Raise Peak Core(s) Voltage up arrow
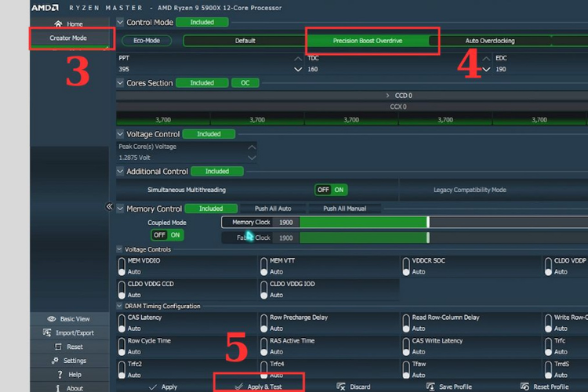588x392 pixels. pos(252,147)
